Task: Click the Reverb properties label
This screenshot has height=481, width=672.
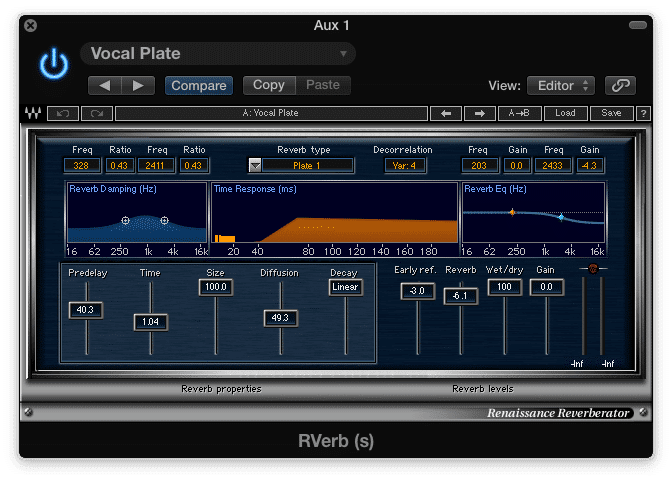Action: coord(221,389)
